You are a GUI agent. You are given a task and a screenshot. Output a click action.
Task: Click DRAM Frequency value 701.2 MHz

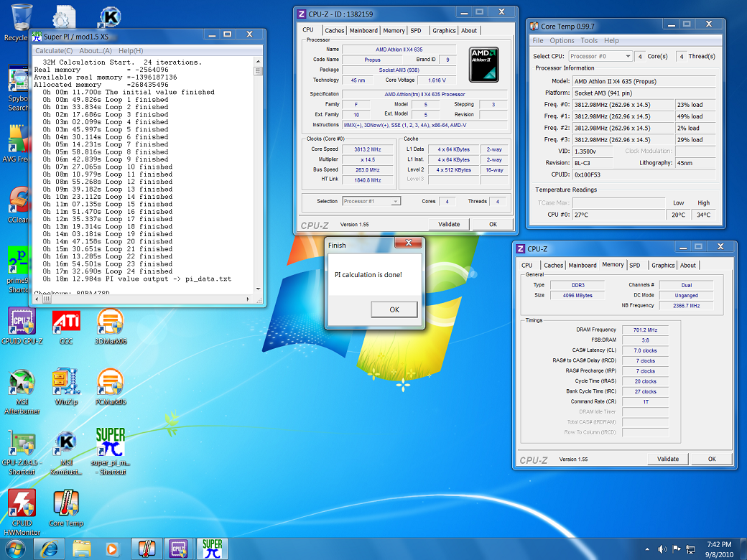(645, 330)
